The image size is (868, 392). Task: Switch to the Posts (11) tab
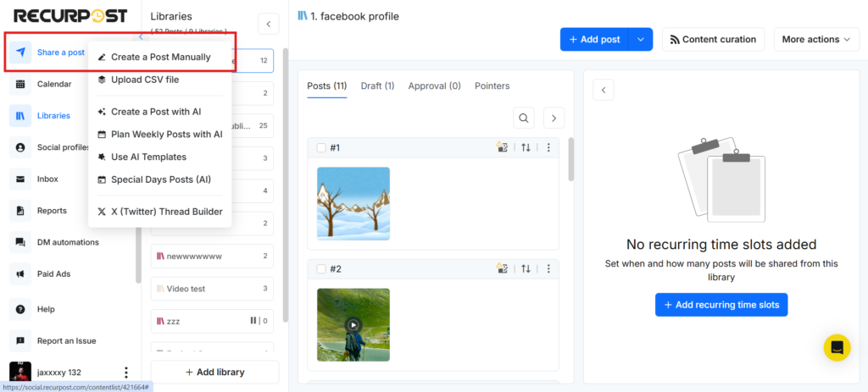click(x=326, y=86)
